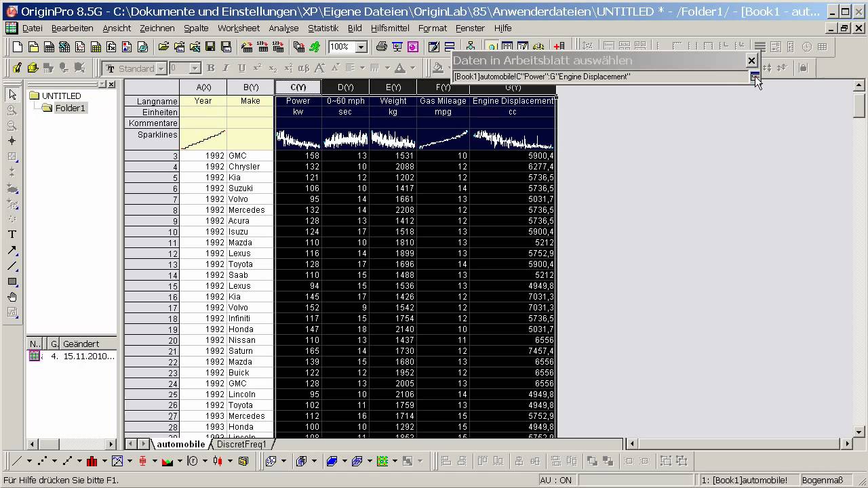Image resolution: width=868 pixels, height=488 pixels.
Task: Select column E(Y) header
Action: pos(393,87)
